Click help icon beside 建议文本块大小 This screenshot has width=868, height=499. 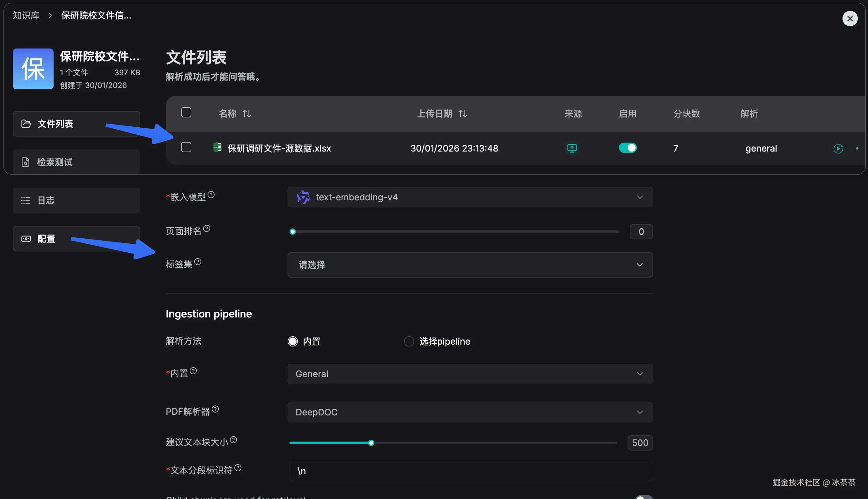233,440
